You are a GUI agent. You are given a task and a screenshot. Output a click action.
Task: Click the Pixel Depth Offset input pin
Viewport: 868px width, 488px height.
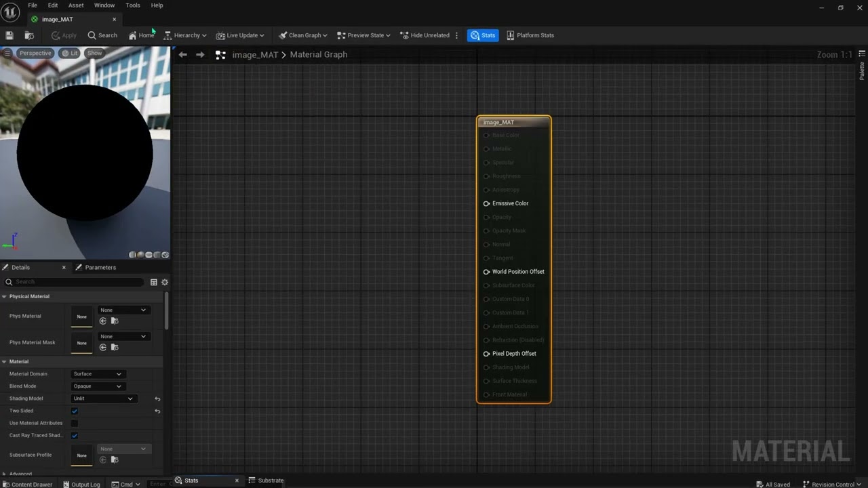[x=486, y=354]
